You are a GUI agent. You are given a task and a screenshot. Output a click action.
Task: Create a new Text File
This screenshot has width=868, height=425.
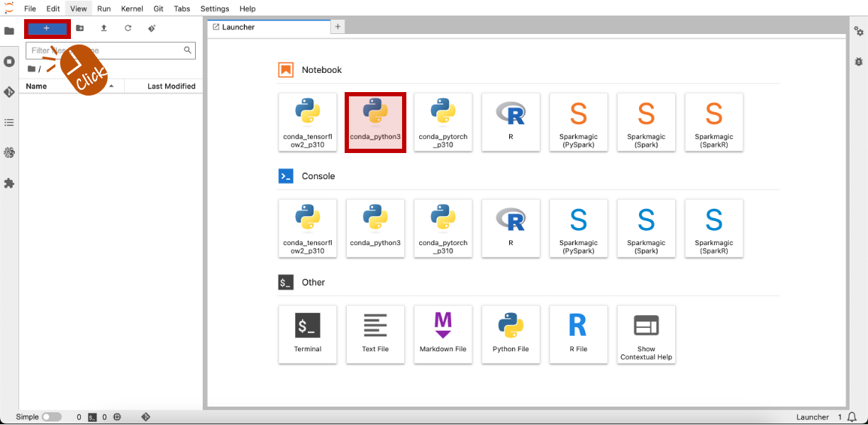(375, 334)
